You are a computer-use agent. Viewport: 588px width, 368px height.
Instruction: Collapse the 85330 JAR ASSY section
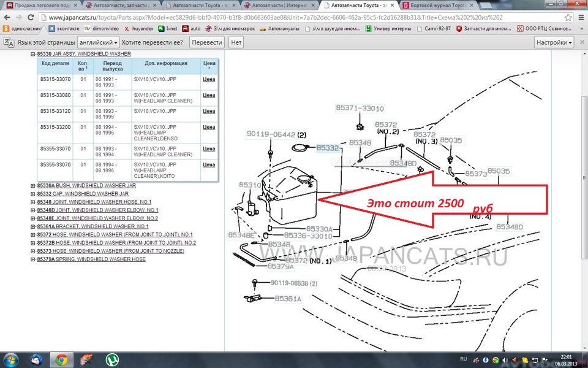pyautogui.click(x=33, y=54)
